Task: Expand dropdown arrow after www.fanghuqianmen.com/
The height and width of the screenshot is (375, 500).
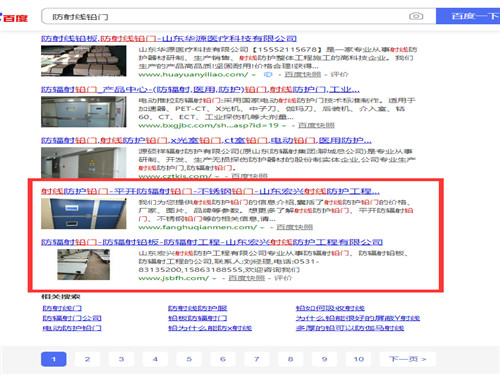Action: coord(262,228)
